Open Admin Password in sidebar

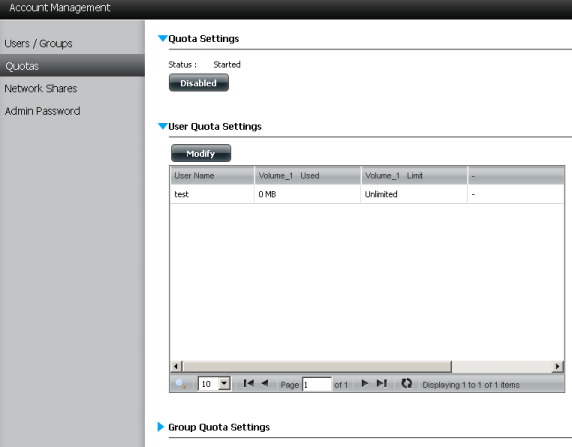tap(42, 111)
